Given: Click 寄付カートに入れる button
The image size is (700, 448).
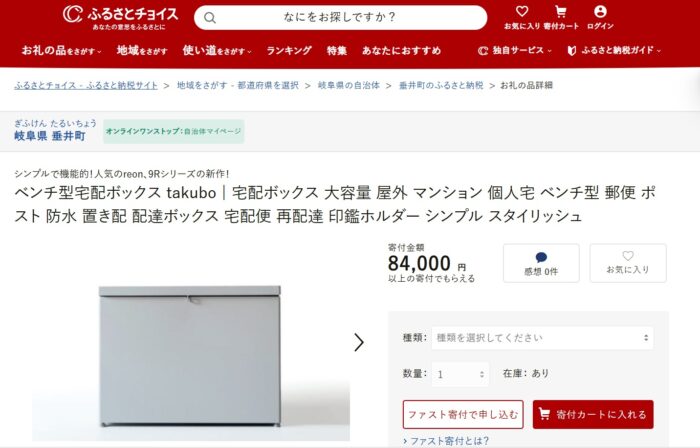Looking at the screenshot, I should click(x=593, y=415).
